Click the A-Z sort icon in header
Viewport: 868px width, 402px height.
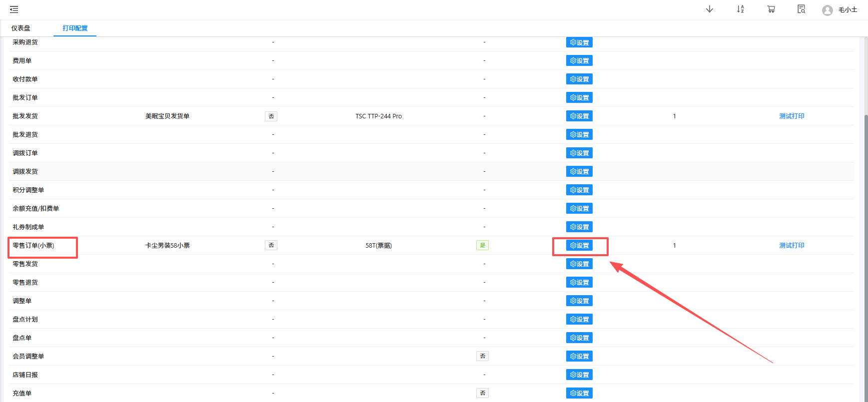coord(740,9)
